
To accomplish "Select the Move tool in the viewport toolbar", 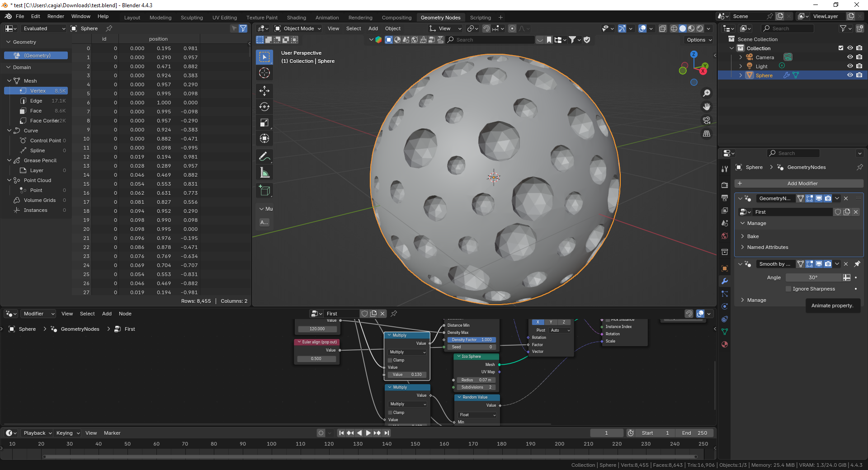I will click(x=264, y=91).
